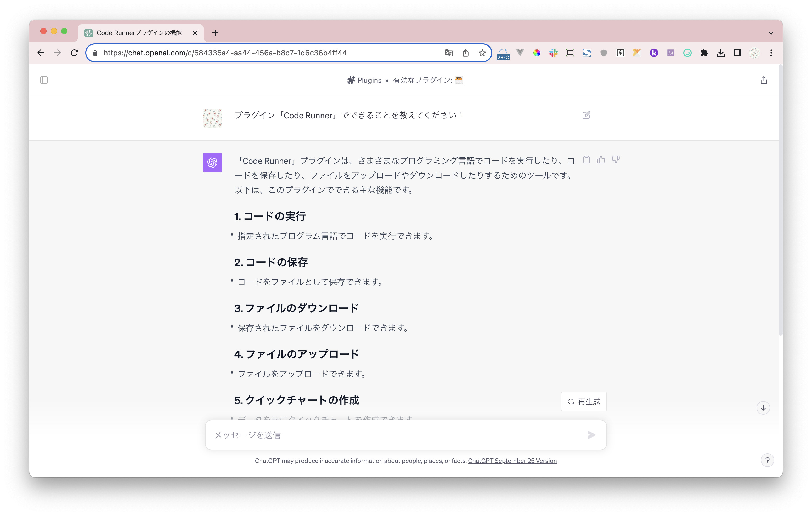Give the response a thumbs down
Screen dimensions: 812x516
pos(616,159)
